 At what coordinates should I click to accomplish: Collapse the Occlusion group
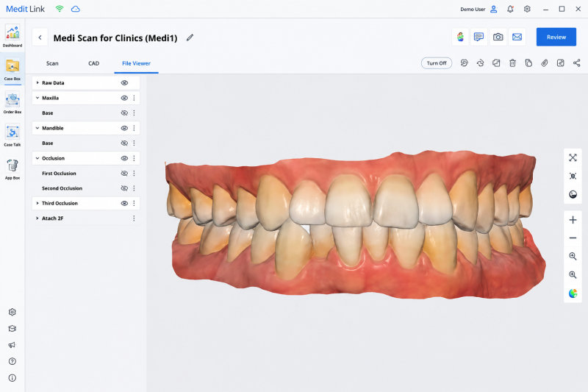pos(37,158)
